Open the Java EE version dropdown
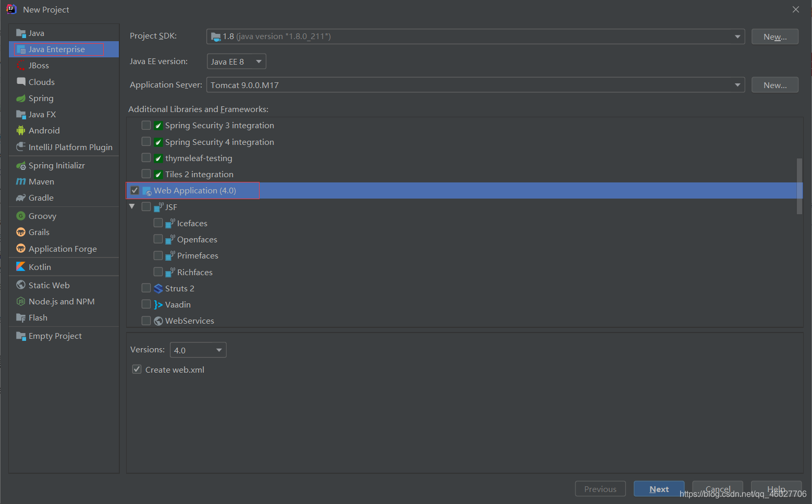812x504 pixels. [x=237, y=62]
